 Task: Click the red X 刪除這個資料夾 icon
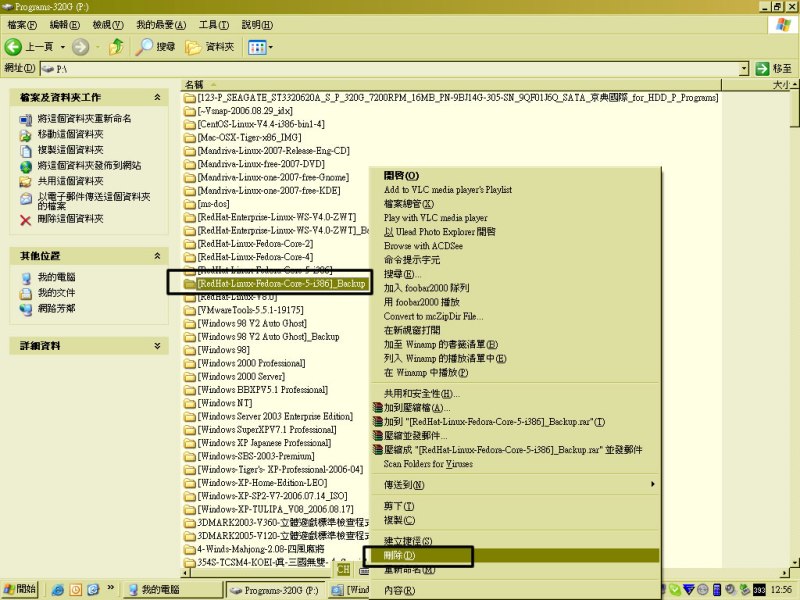[26, 220]
